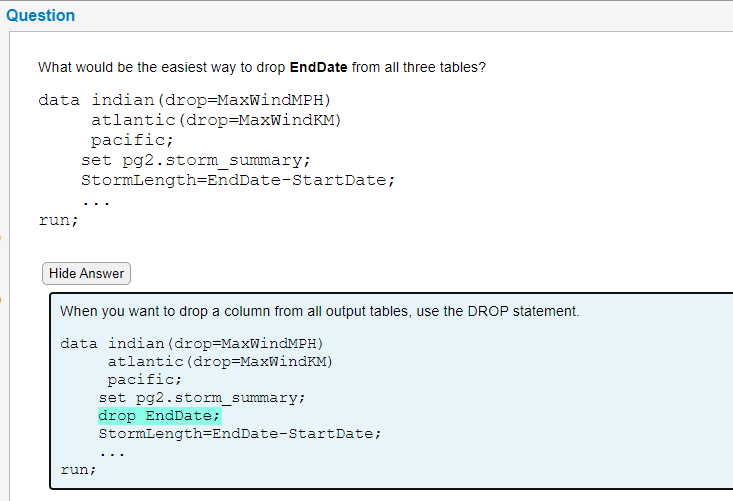Click 'StormLength=EndDate-StartDate;' in the question code

pos(238,180)
